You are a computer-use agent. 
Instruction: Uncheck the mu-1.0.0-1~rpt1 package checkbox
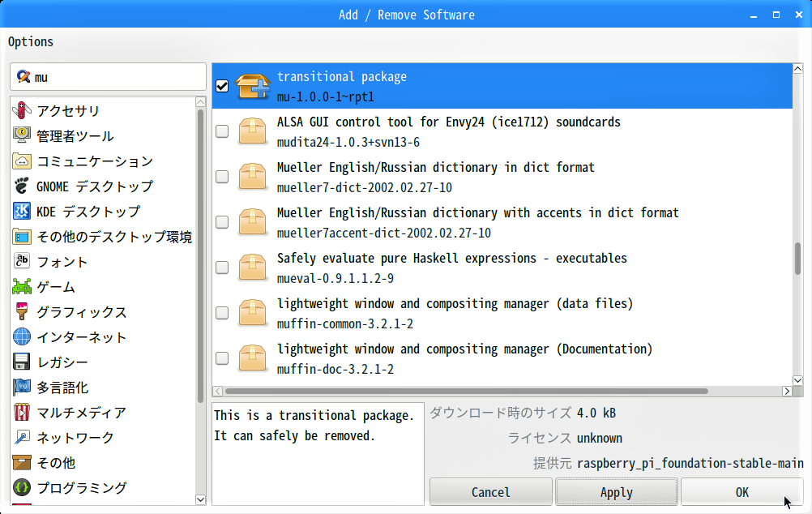click(x=222, y=86)
